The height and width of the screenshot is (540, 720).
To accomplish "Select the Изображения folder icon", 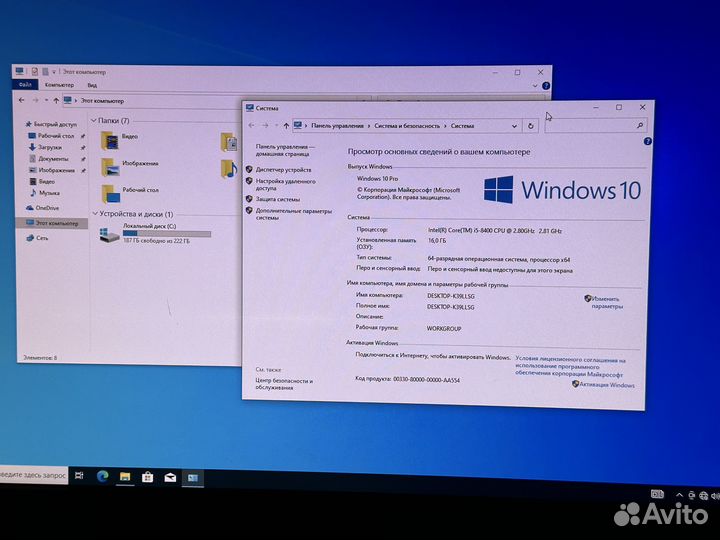I will point(111,167).
